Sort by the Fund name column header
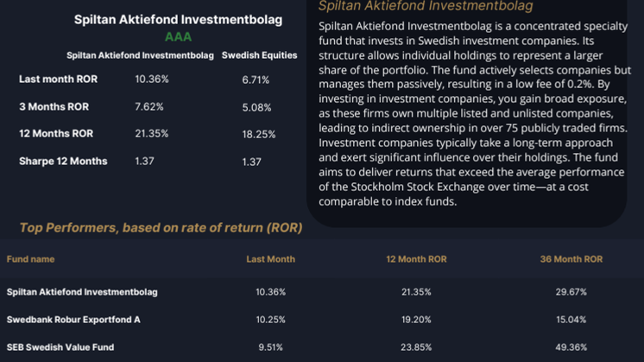This screenshot has height=362, width=644. coord(30,259)
